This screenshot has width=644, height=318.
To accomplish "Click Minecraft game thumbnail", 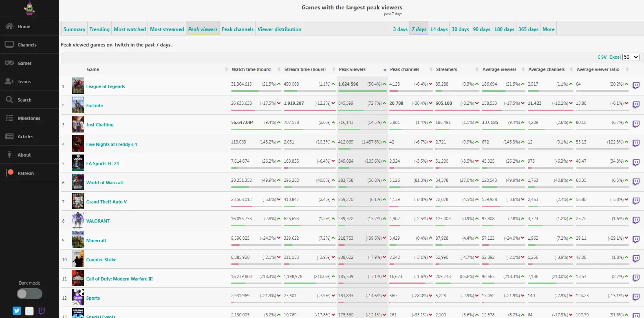I will [78, 240].
